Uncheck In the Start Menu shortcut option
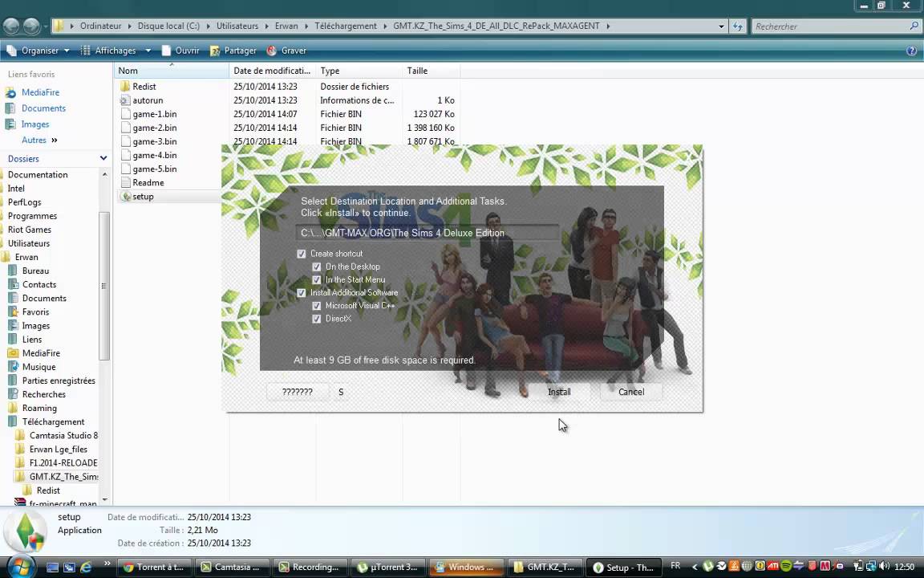 pos(317,279)
